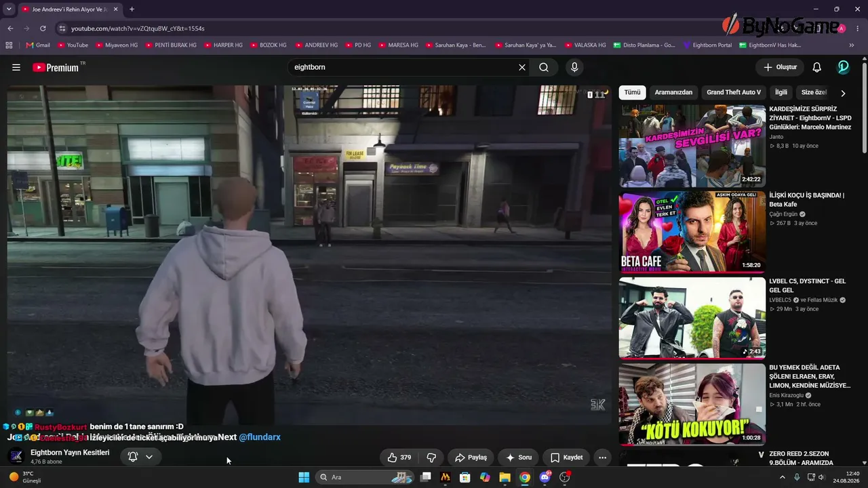Click the video player frame
Screen dimensions: 868x488
(x=309, y=256)
